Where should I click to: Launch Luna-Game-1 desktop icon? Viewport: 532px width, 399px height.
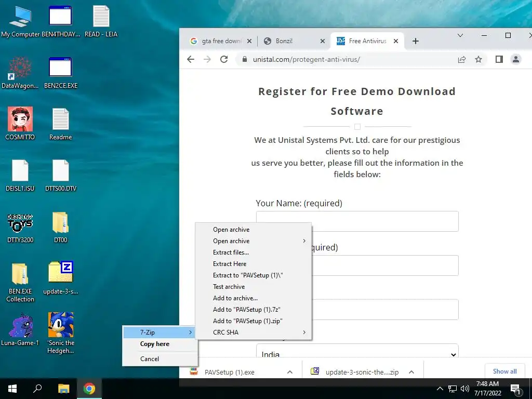click(x=20, y=329)
